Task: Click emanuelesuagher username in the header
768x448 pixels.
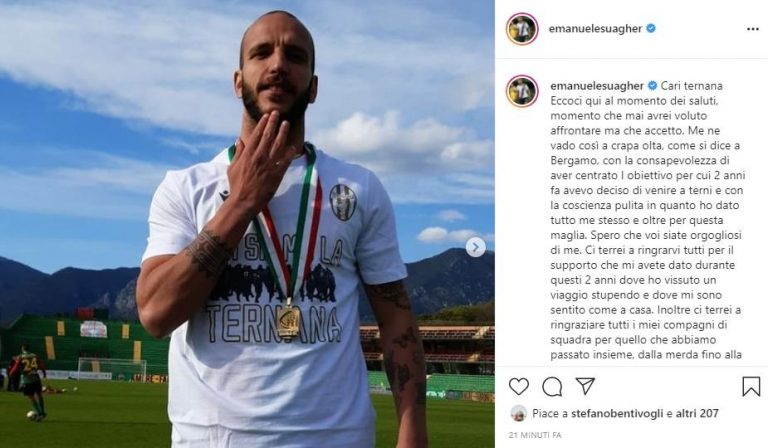Action: point(595,28)
